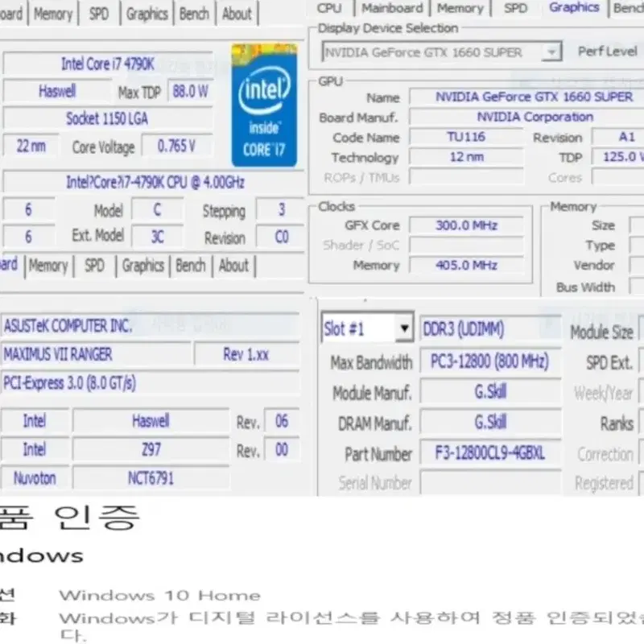Click the GPU Technology value "12 nm"
The height and width of the screenshot is (644, 644).
tap(466, 157)
